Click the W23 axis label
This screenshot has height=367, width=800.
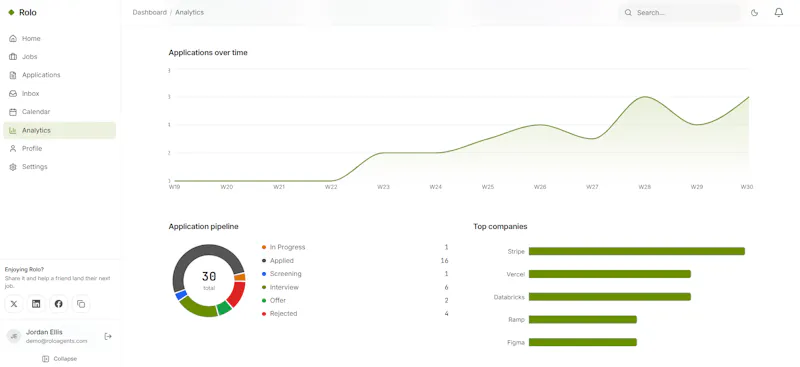(383, 187)
